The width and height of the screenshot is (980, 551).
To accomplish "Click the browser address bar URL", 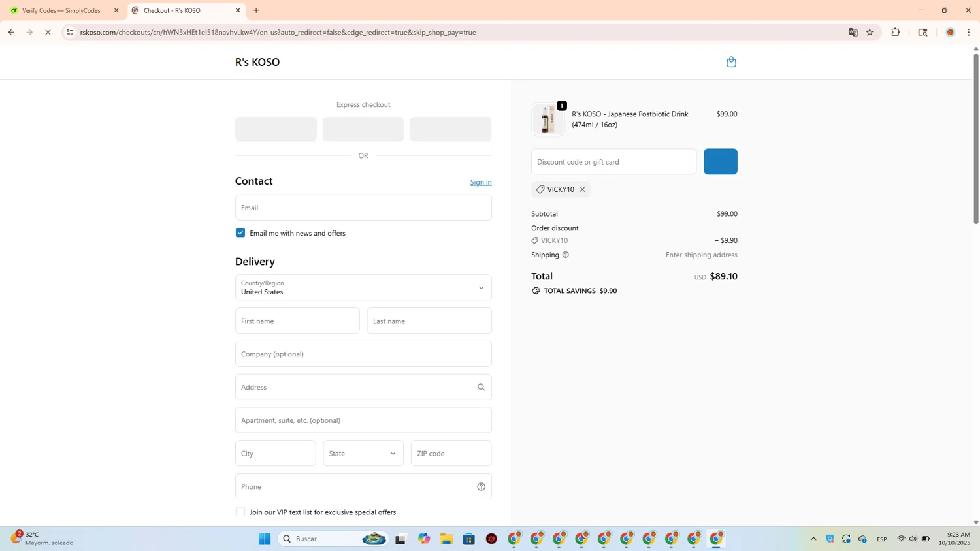I will (278, 32).
